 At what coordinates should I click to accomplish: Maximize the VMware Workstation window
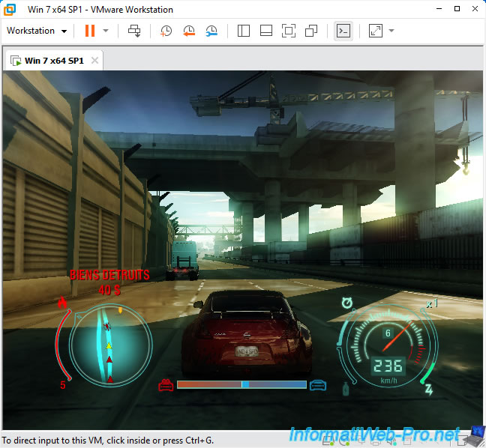(x=457, y=9)
